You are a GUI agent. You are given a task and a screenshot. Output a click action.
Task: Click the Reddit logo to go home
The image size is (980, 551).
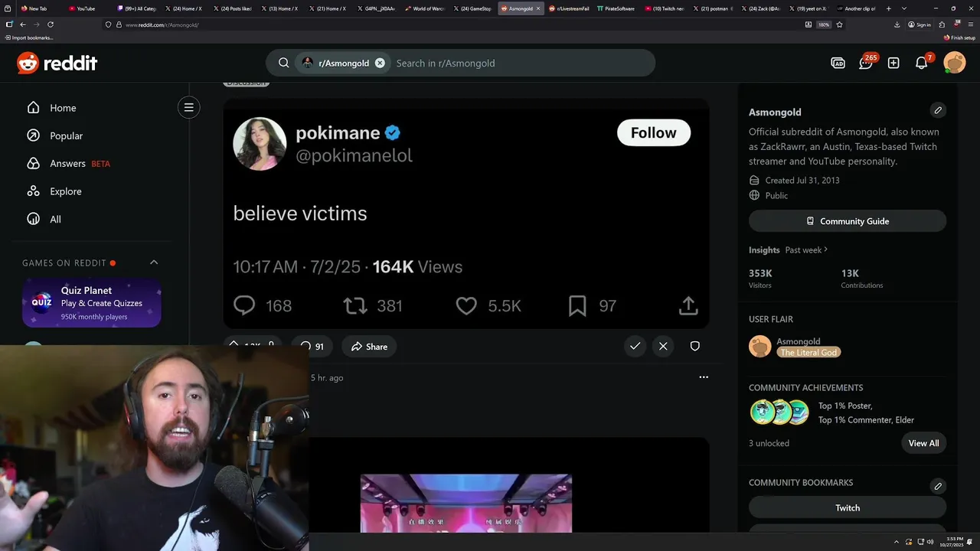(x=57, y=63)
